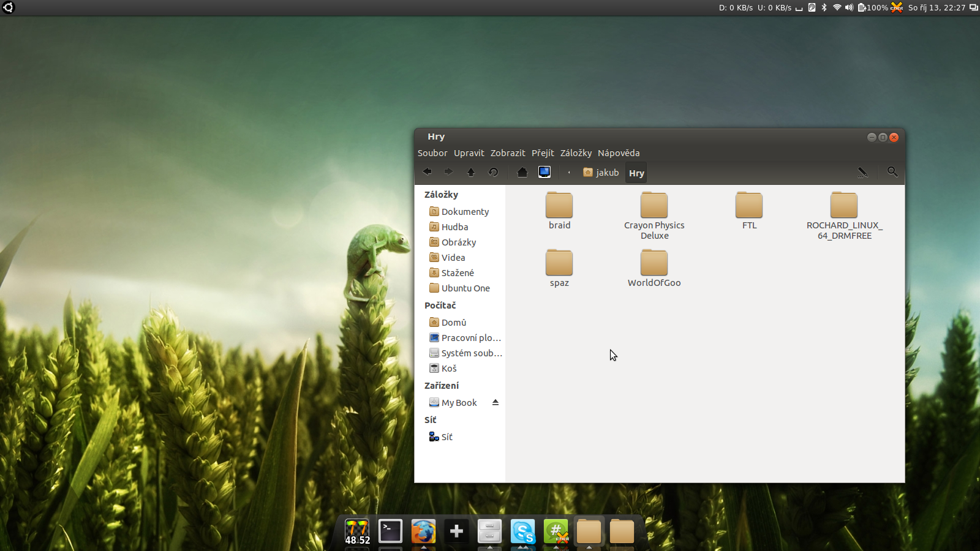Image resolution: width=980 pixels, height=551 pixels.
Task: Open the sound volume indicator
Action: 849,7
